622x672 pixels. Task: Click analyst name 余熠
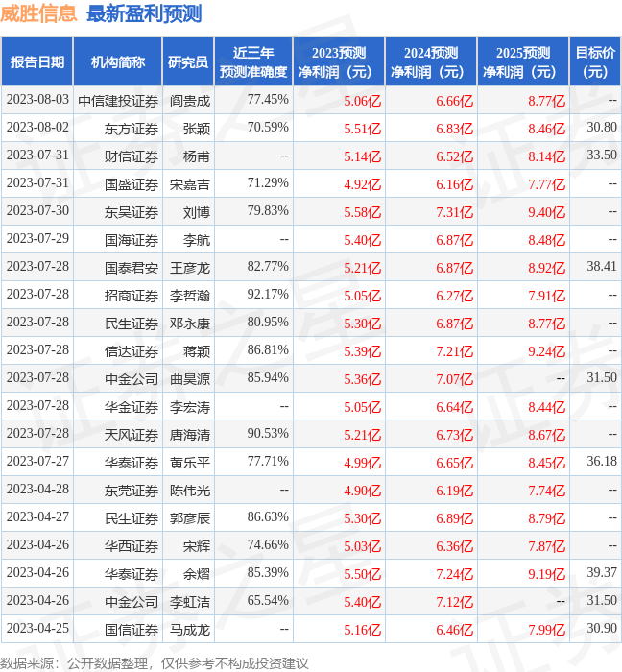pos(197,575)
